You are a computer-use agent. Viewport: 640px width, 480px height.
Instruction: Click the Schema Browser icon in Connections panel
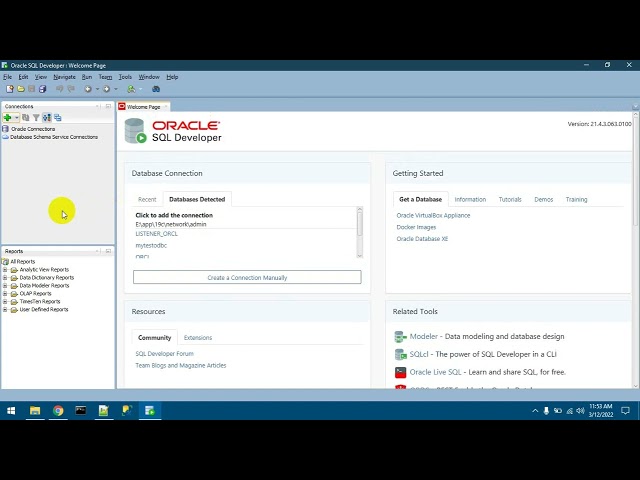pos(47,118)
